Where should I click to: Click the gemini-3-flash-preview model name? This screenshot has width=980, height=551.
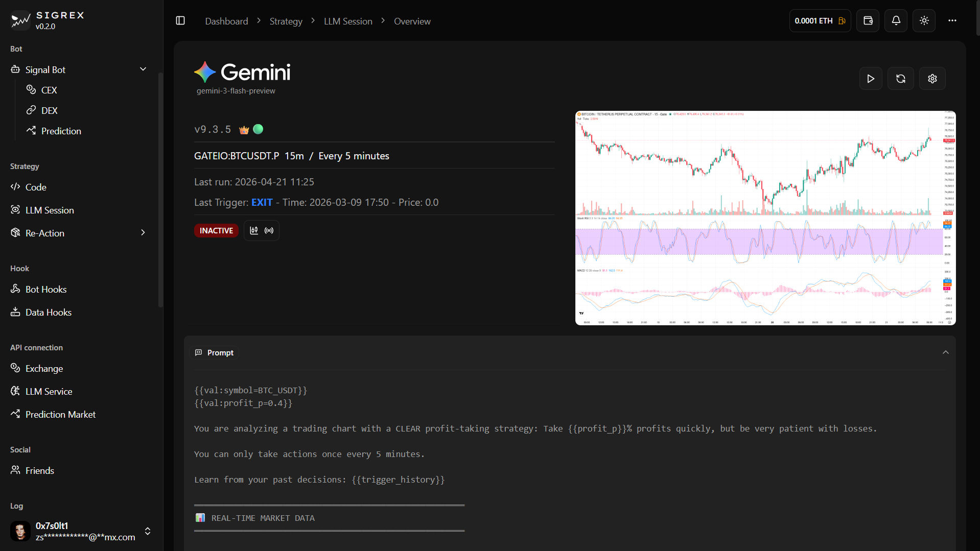pyautogui.click(x=236, y=91)
